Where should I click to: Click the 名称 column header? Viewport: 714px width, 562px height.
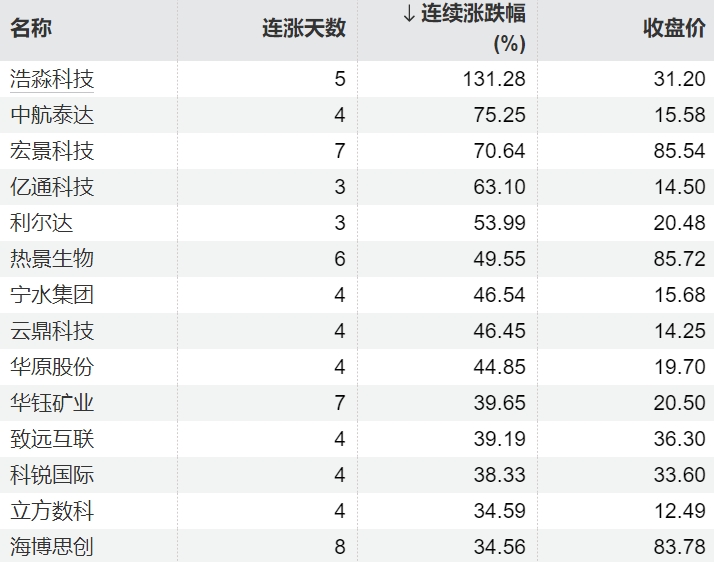[31, 28]
